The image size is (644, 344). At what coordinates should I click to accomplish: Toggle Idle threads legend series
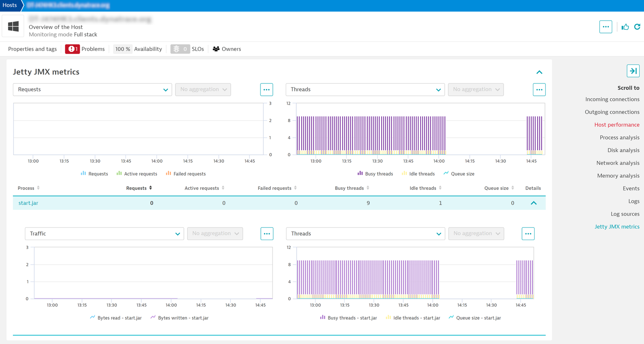click(x=418, y=174)
